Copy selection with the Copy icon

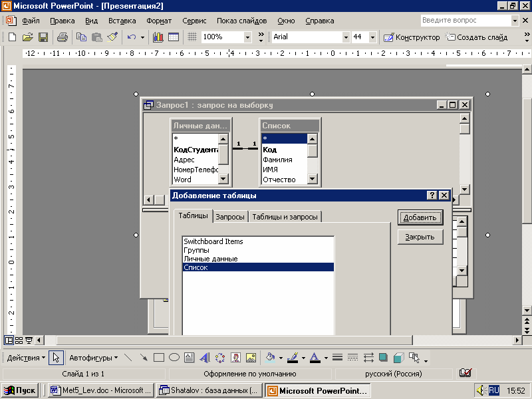pyautogui.click(x=81, y=37)
